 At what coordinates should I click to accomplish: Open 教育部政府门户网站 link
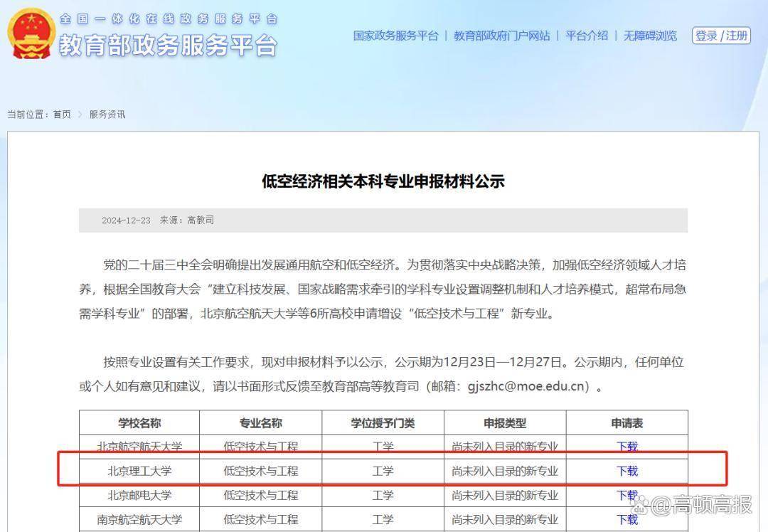501,36
